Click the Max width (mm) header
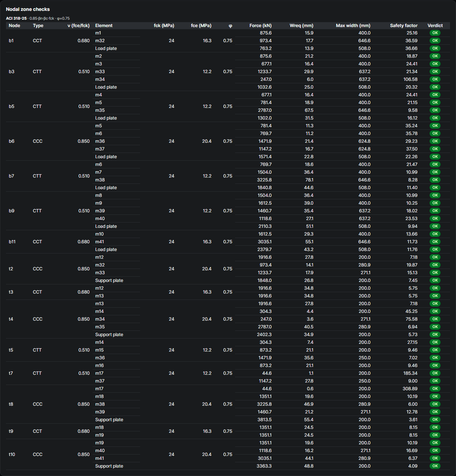The image size is (456, 476). 353,26
